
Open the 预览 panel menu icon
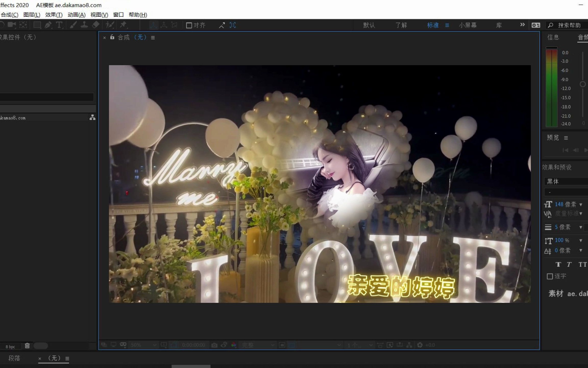tap(566, 138)
